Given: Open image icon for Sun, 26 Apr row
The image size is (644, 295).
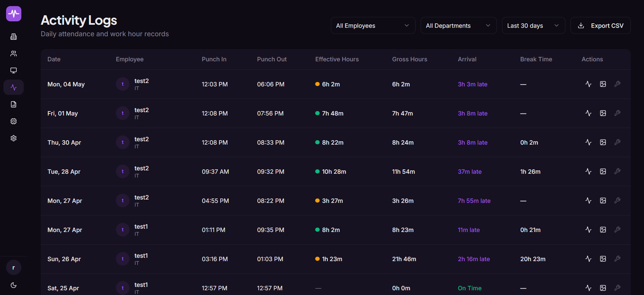Looking at the screenshot, I should pyautogui.click(x=603, y=259).
